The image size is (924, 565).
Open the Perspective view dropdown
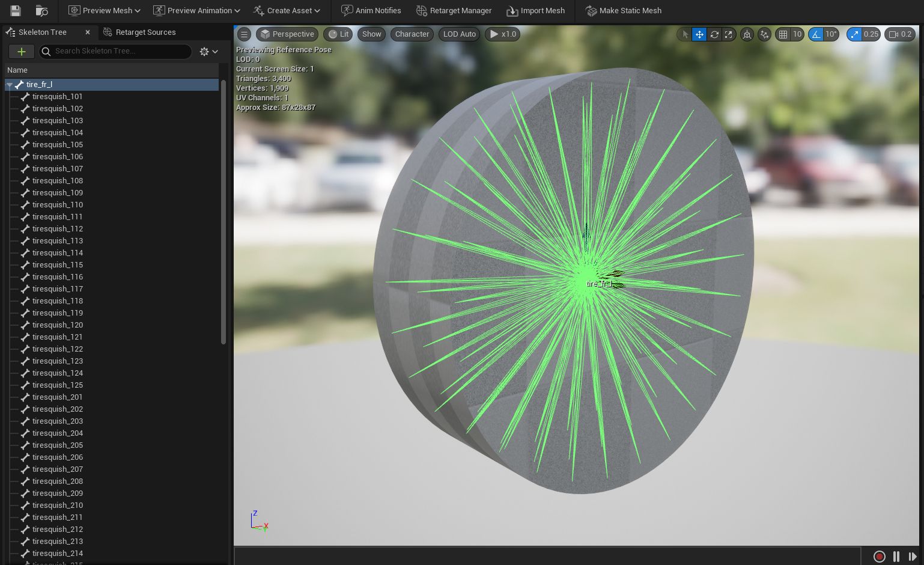click(x=287, y=34)
